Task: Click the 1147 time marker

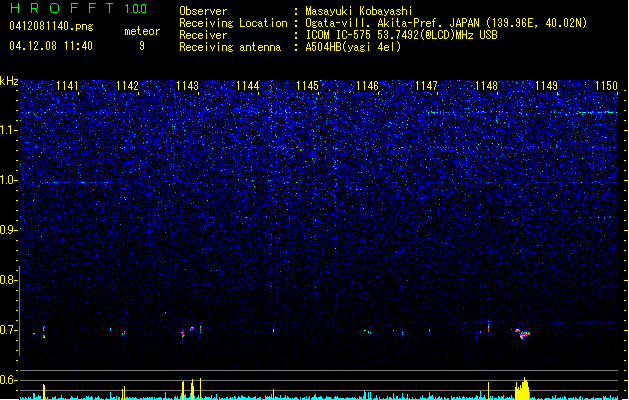Action: coord(426,86)
